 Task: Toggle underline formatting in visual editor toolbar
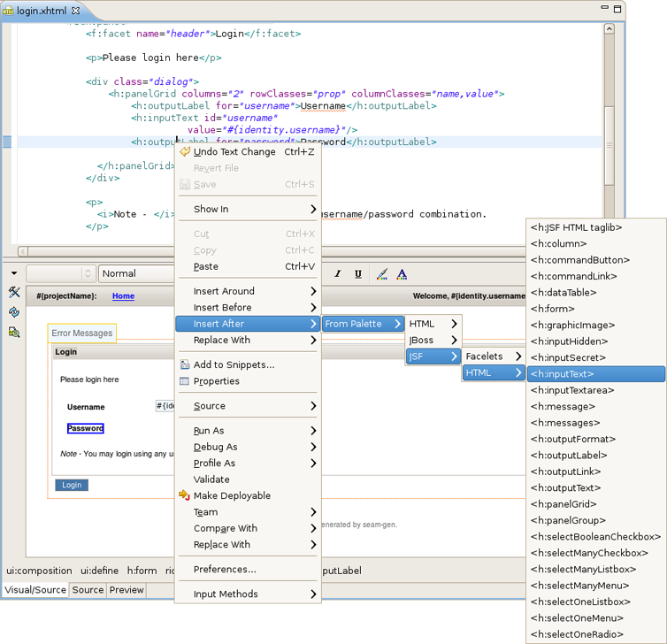[357, 274]
